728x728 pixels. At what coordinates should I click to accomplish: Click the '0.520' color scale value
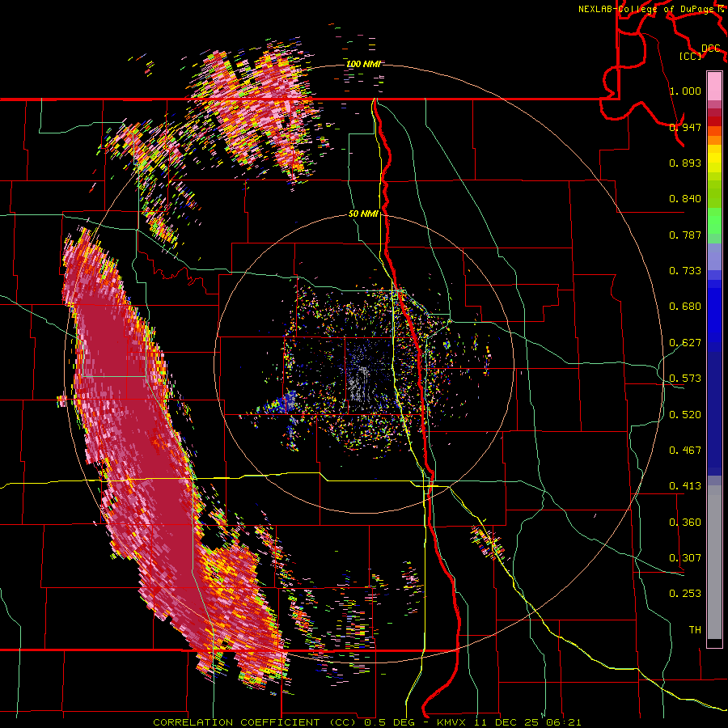[685, 415]
